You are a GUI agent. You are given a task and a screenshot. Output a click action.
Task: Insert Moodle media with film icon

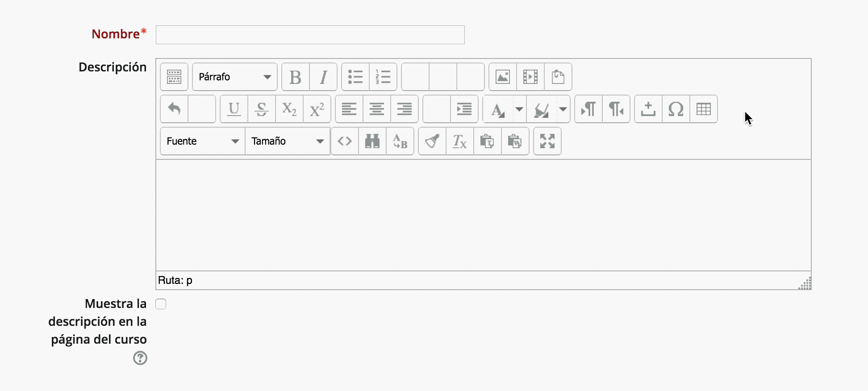click(530, 77)
